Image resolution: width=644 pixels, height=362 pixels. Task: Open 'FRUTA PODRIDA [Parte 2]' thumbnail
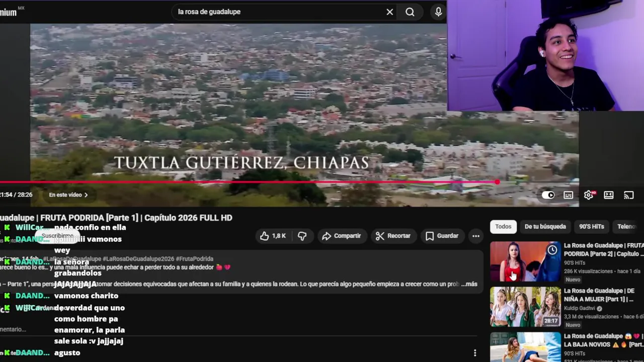point(525,261)
